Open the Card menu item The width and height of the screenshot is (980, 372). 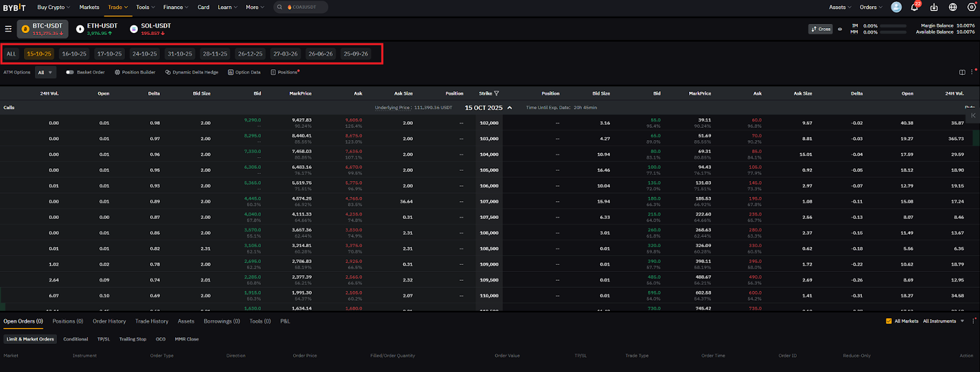point(203,7)
